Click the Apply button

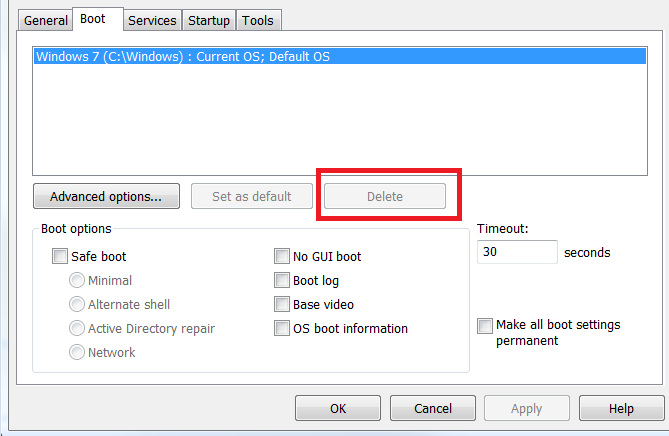coord(527,408)
